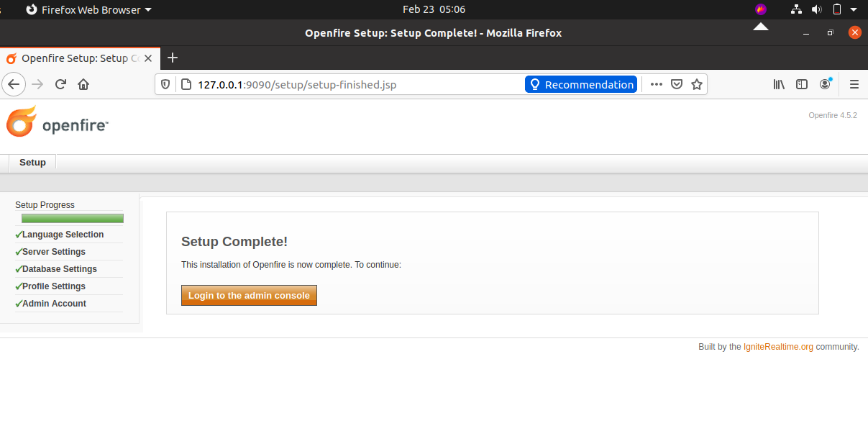Open the network status indicator
Image resolution: width=868 pixels, height=426 pixels.
click(x=796, y=9)
